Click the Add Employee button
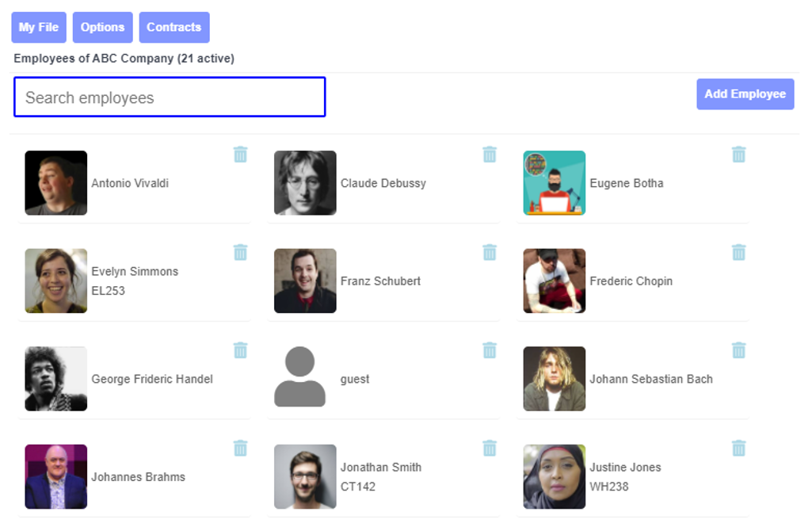The image size is (812, 523). 745,94
